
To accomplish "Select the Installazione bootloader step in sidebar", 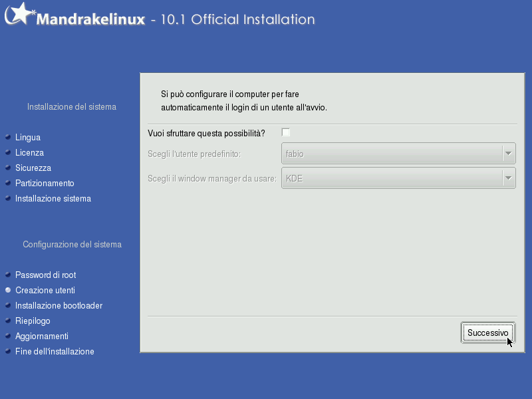I will pos(60,305).
